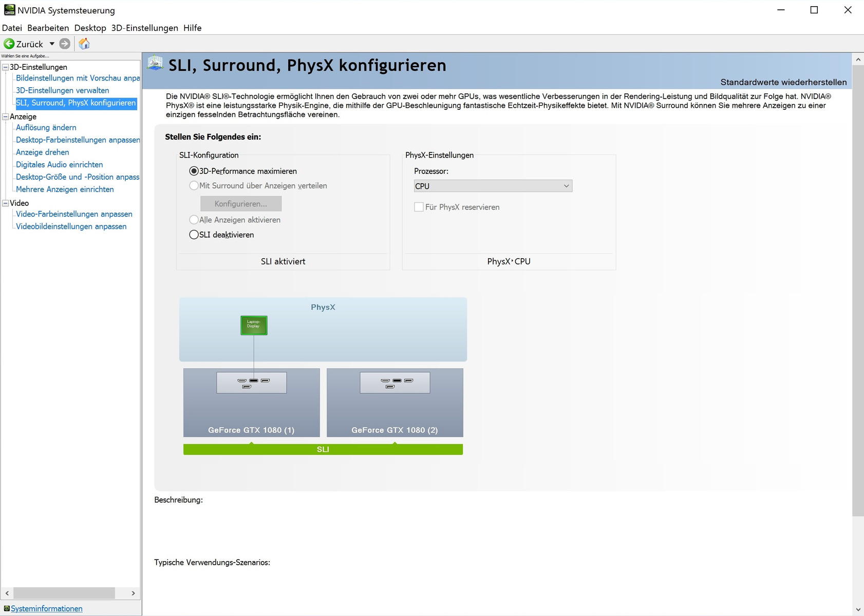Click the green Zurück back arrow icon
Viewport: 864px width, 616px height.
pyautogui.click(x=9, y=44)
